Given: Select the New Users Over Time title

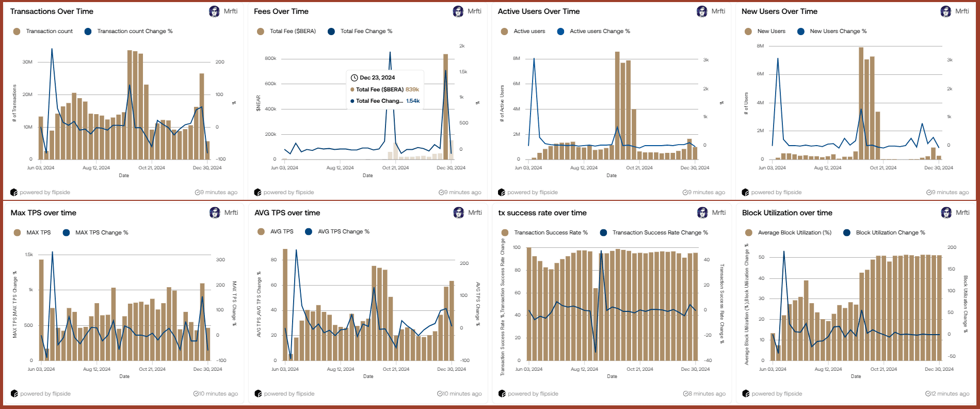Looking at the screenshot, I should [x=779, y=11].
